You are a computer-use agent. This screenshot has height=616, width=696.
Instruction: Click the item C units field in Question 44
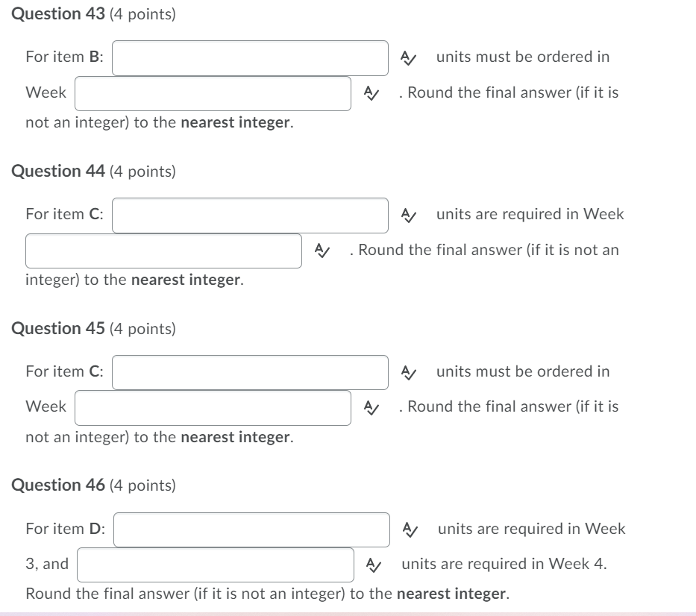click(x=250, y=216)
